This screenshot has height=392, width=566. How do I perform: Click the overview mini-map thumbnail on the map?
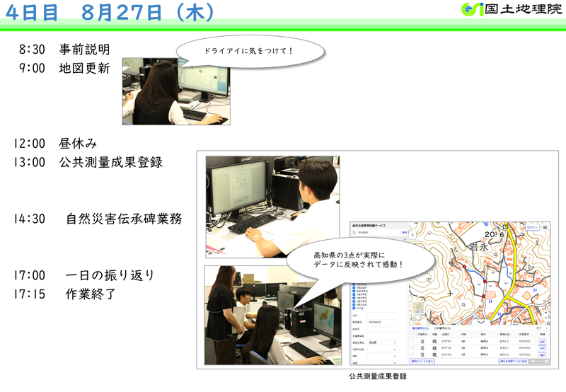click(x=418, y=308)
